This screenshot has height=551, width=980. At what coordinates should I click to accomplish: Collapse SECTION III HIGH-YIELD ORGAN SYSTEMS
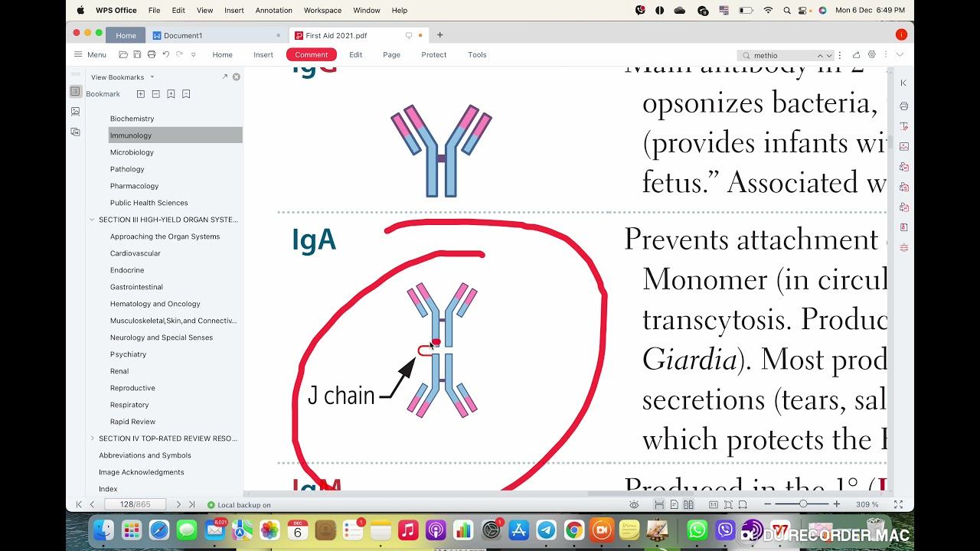pos(92,220)
